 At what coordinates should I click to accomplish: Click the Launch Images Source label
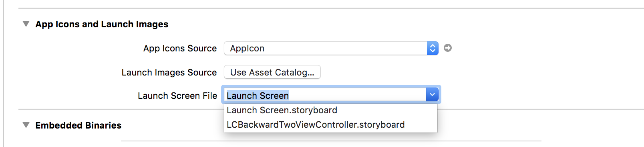(x=169, y=72)
